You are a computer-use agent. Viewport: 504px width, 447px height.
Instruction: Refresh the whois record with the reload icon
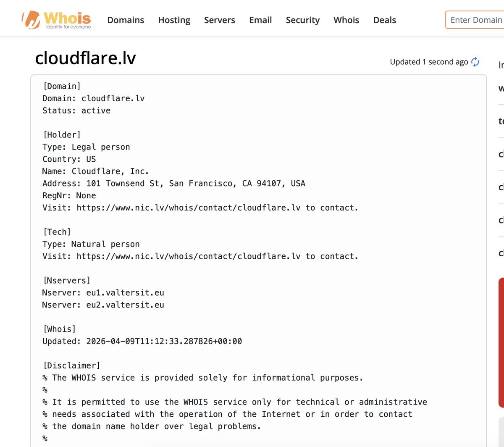[475, 62]
